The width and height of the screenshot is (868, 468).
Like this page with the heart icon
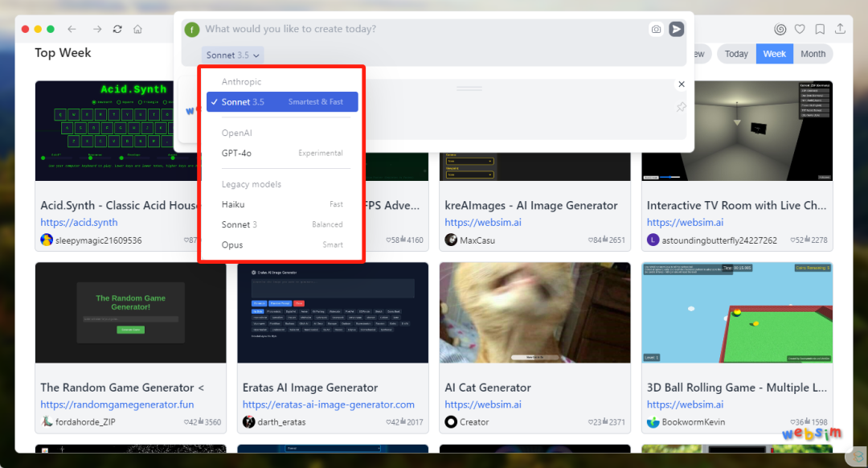[x=800, y=30]
